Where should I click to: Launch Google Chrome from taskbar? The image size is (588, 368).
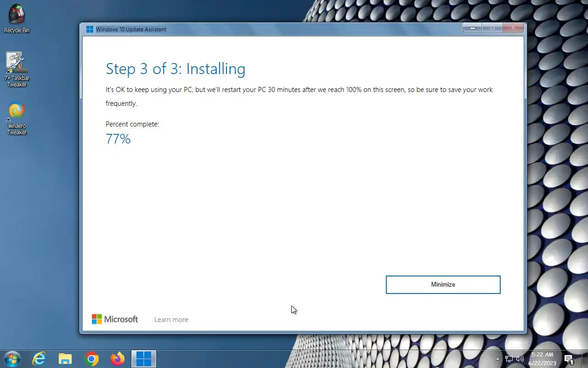pyautogui.click(x=91, y=359)
